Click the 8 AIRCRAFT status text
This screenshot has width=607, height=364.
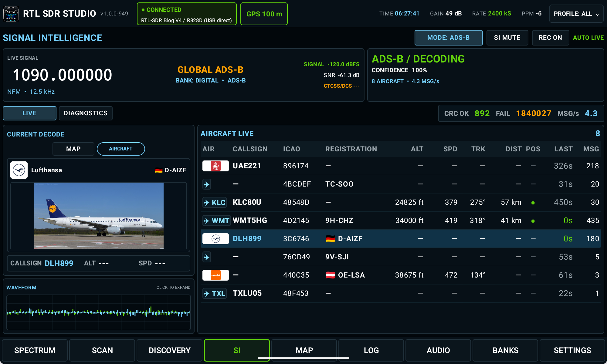pyautogui.click(x=388, y=81)
